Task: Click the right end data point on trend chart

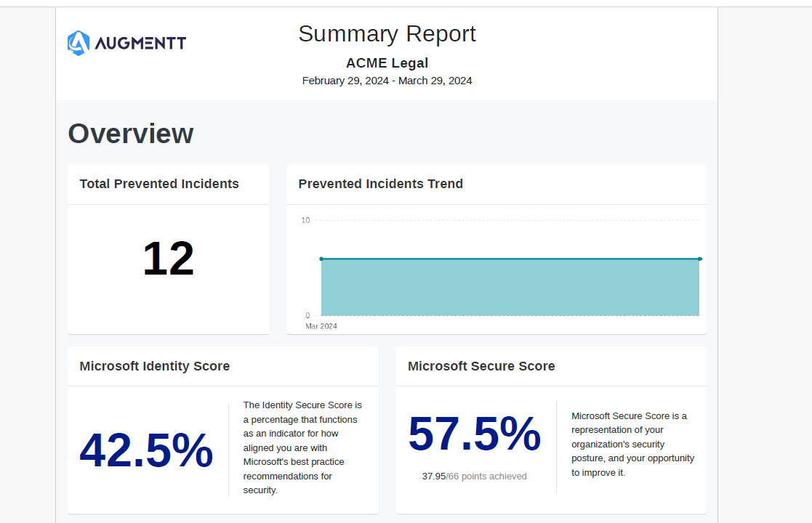Action: click(x=699, y=259)
